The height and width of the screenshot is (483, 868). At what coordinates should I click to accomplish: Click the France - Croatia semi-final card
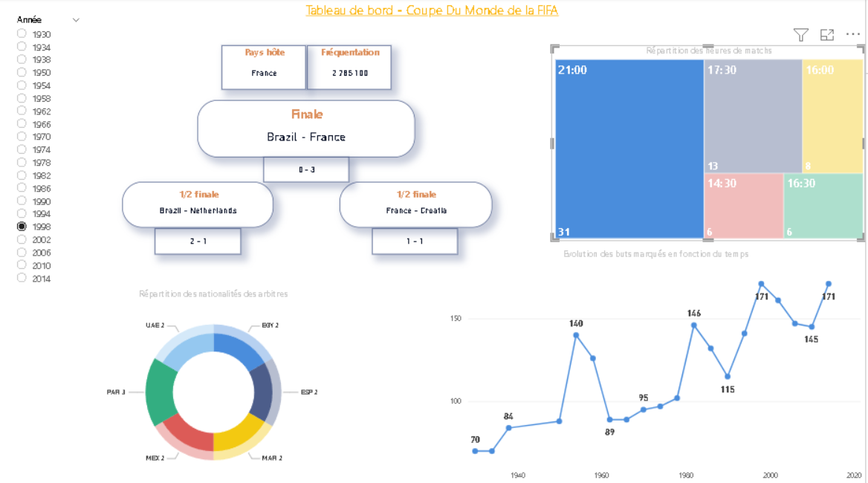point(415,204)
